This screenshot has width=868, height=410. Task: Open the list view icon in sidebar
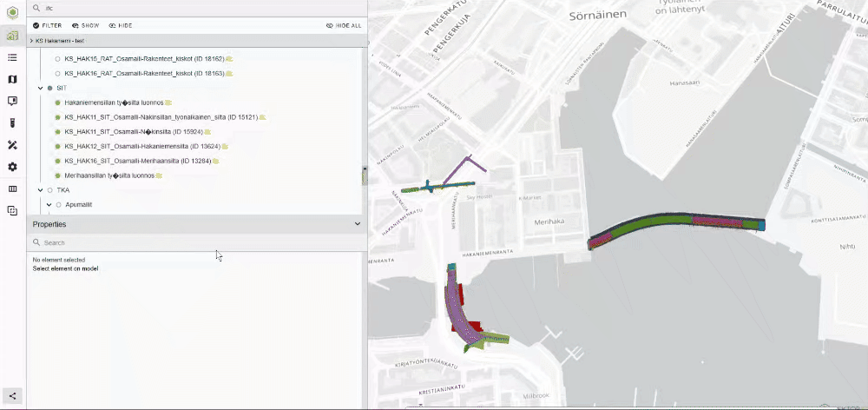coord(12,57)
